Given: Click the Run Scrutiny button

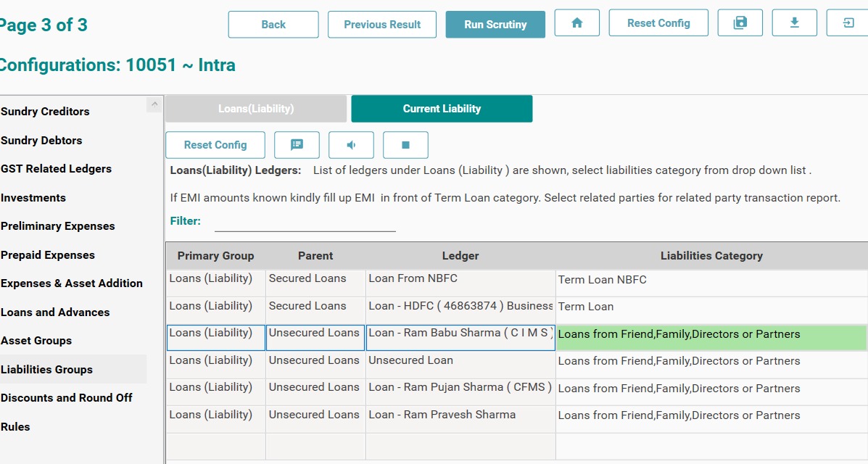Looking at the screenshot, I should tap(495, 25).
